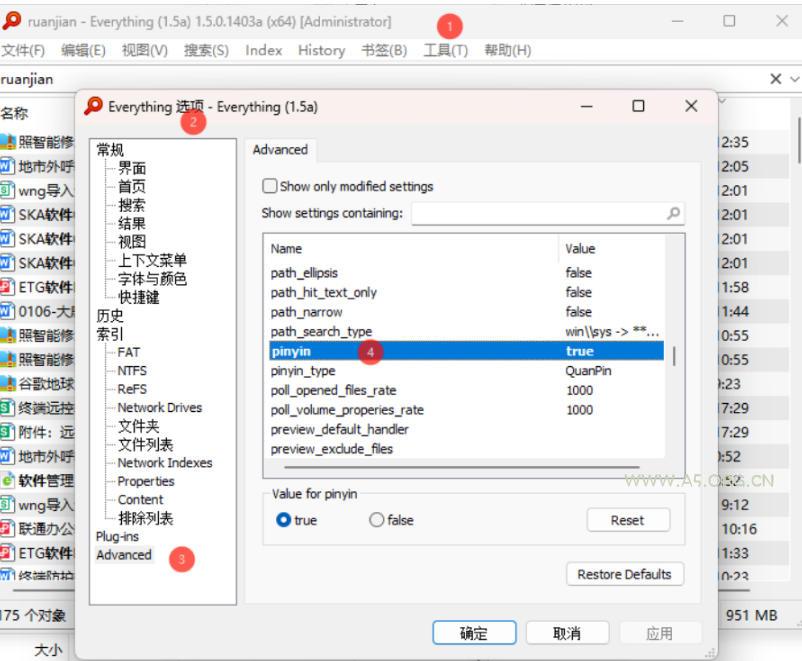This screenshot has height=661, width=802.
Task: Select 首页 in options tree
Action: [x=132, y=186]
